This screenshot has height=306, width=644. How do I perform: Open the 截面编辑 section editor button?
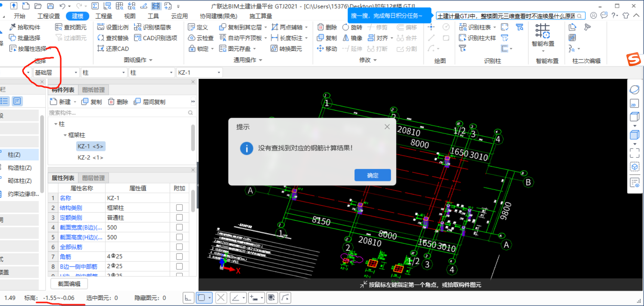click(x=69, y=284)
